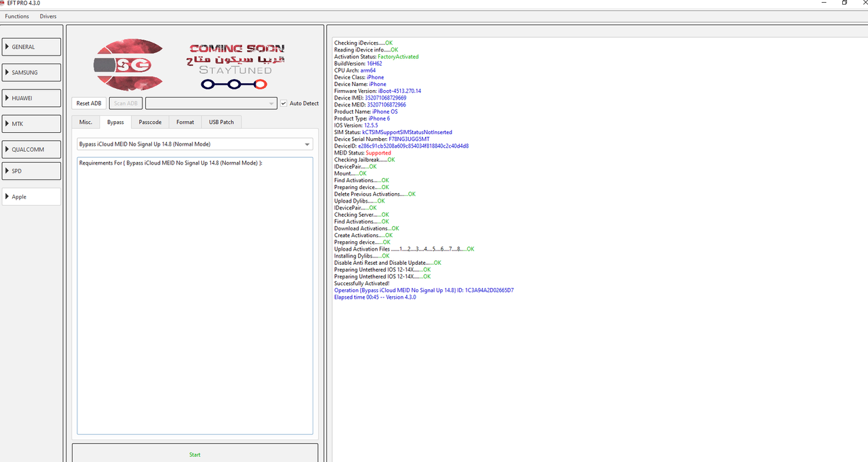Image resolution: width=868 pixels, height=462 pixels.
Task: Expand the GENERAL sidebar category
Action: click(31, 47)
